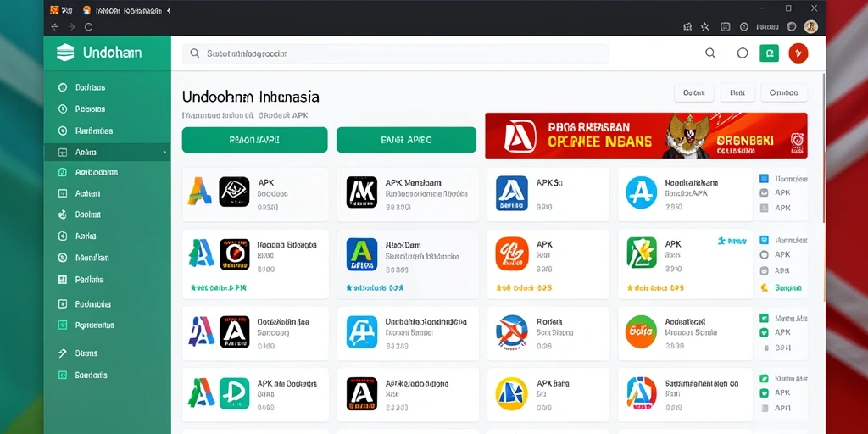Image resolution: width=868 pixels, height=434 pixels.
Task: Go back with the browser back arrow
Action: point(54,26)
